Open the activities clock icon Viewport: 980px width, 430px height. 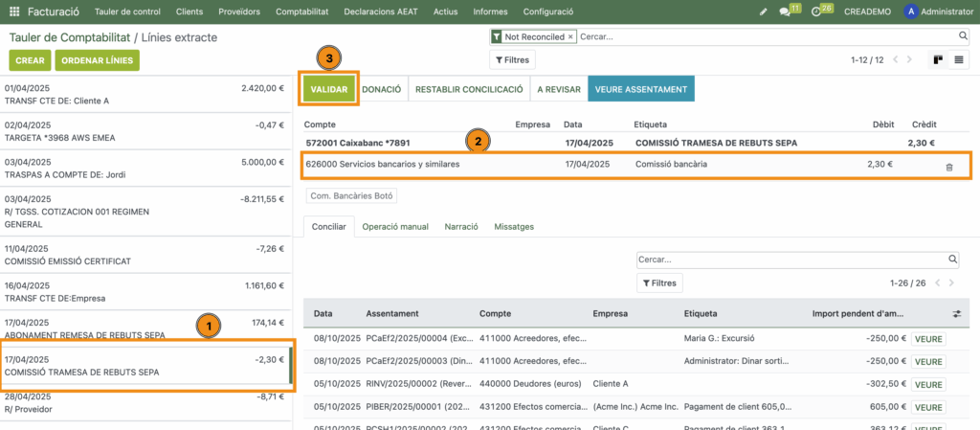click(x=816, y=11)
